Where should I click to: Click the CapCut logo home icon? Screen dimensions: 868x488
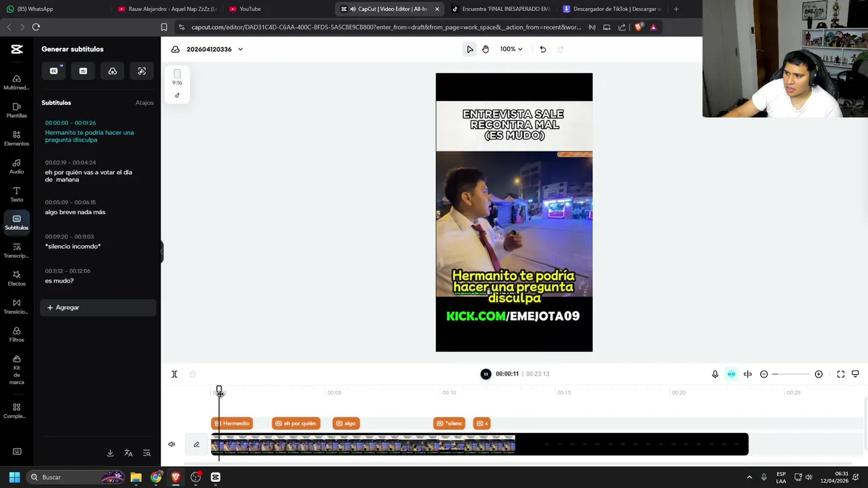pos(17,49)
